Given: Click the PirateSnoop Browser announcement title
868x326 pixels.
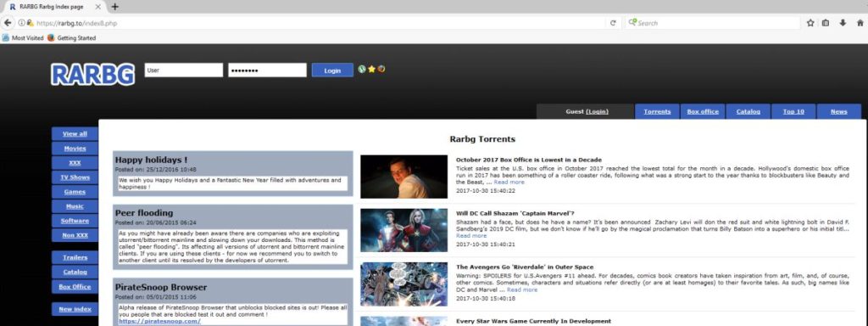Looking at the screenshot, I should (161, 287).
